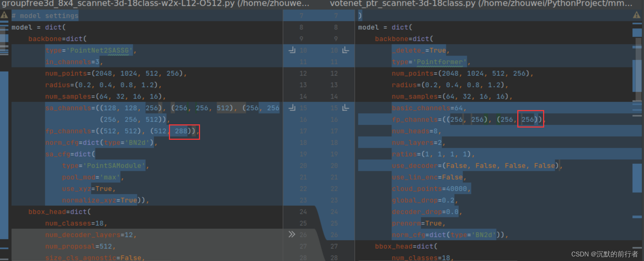Screen dimensions: 644x261
Task: Click 'backbone=dict(' in the left pane
Action: coord(58,39)
